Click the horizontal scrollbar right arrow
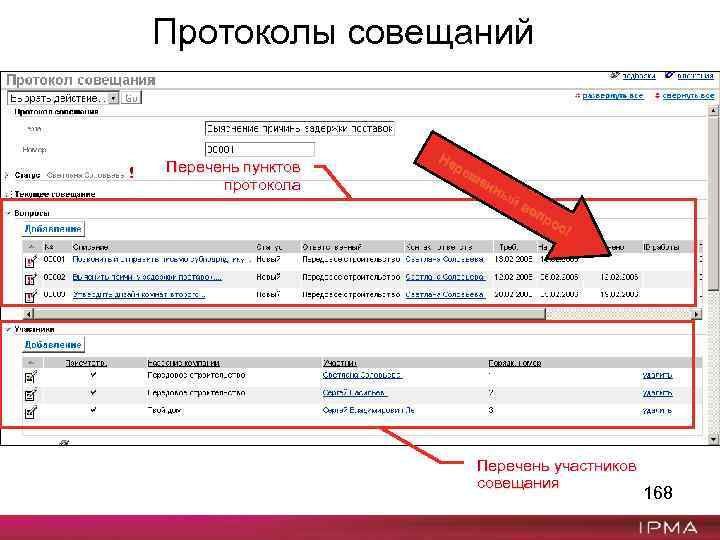 tap(697, 314)
